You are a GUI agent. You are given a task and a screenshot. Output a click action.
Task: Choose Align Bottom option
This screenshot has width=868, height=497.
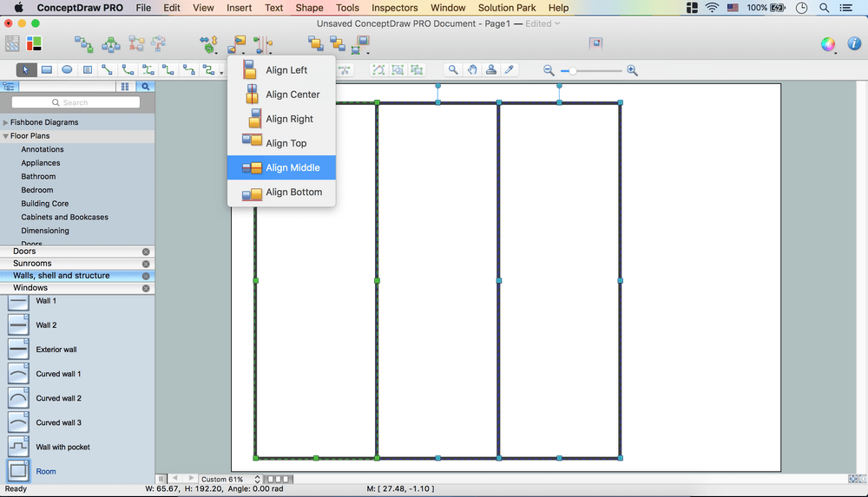[x=293, y=192]
